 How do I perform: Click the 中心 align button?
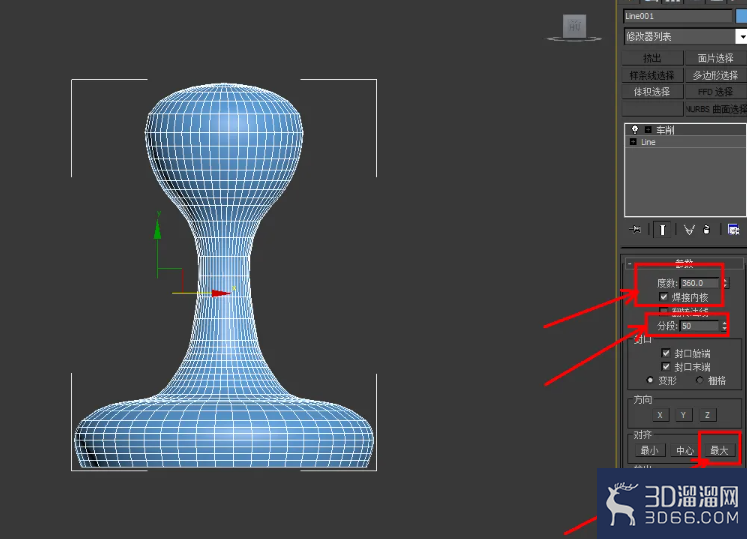tap(685, 450)
